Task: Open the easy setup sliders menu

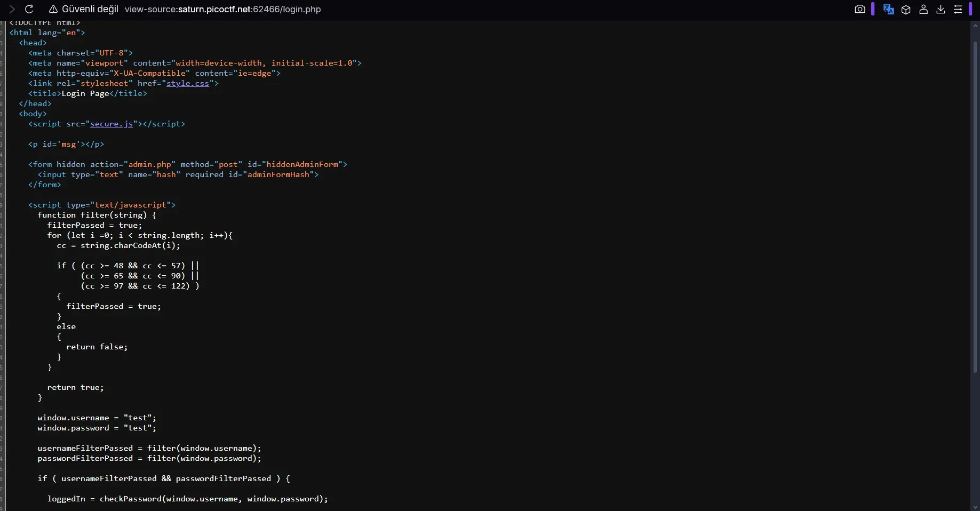Action: point(958,9)
